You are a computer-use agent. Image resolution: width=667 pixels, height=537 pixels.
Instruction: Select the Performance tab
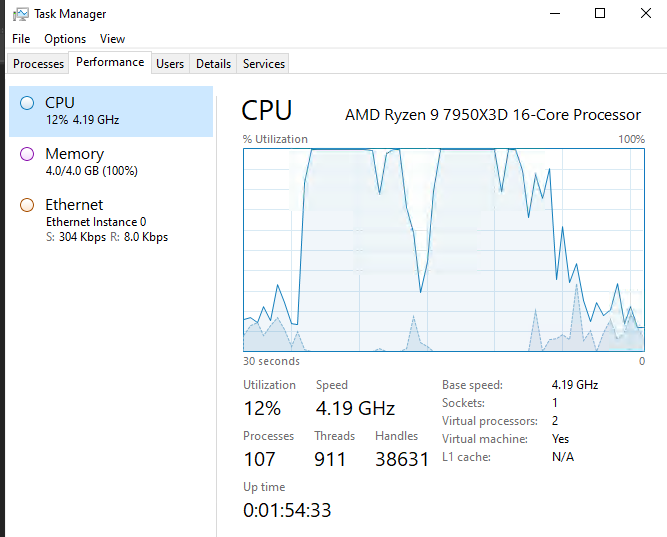(x=110, y=62)
